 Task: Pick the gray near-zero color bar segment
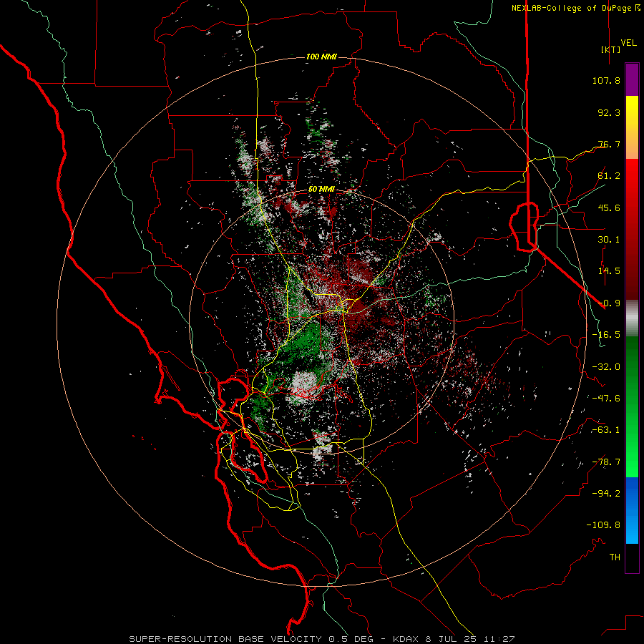[x=632, y=318]
